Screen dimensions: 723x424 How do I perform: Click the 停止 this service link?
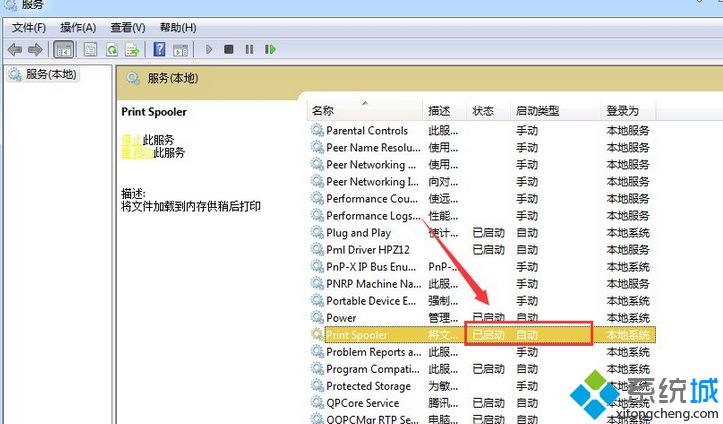(132, 140)
